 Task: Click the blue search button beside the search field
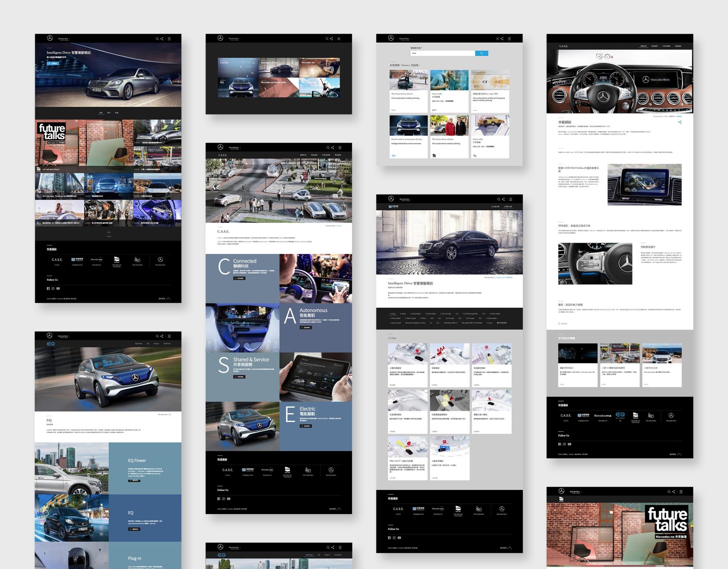[x=481, y=53]
